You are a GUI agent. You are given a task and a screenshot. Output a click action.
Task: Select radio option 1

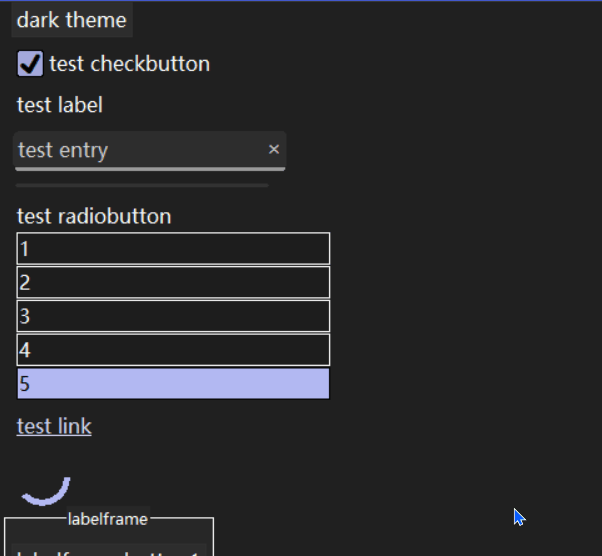click(173, 248)
